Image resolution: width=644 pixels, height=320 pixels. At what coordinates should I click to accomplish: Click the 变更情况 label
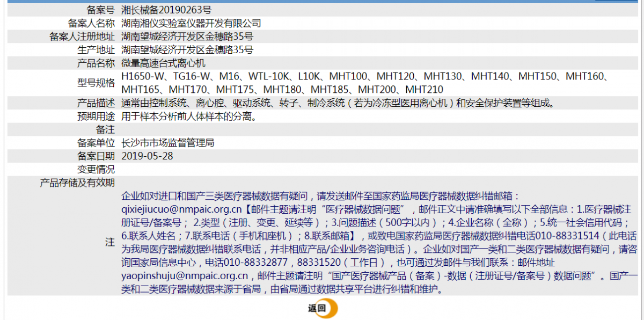(x=96, y=170)
